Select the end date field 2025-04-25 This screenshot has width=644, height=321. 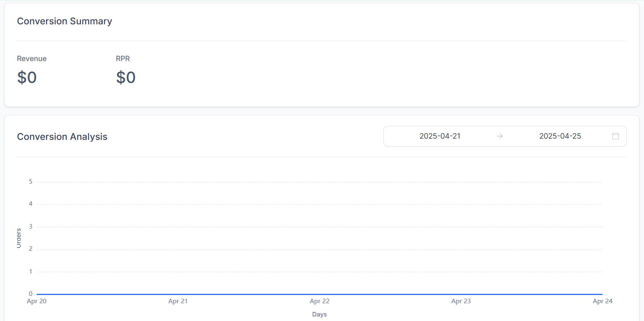[560, 136]
